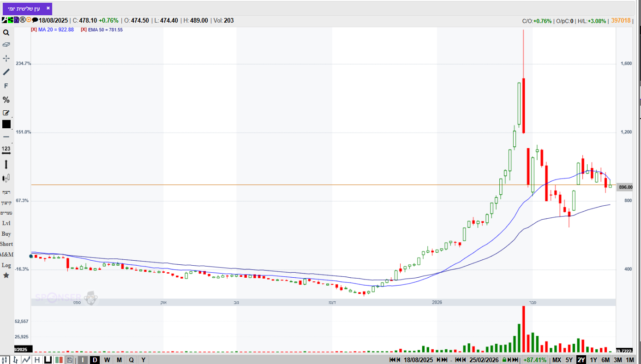Image resolution: width=641 pixels, height=364 pixels.
Task: Toggle the Log scale option
Action: click(x=6, y=265)
